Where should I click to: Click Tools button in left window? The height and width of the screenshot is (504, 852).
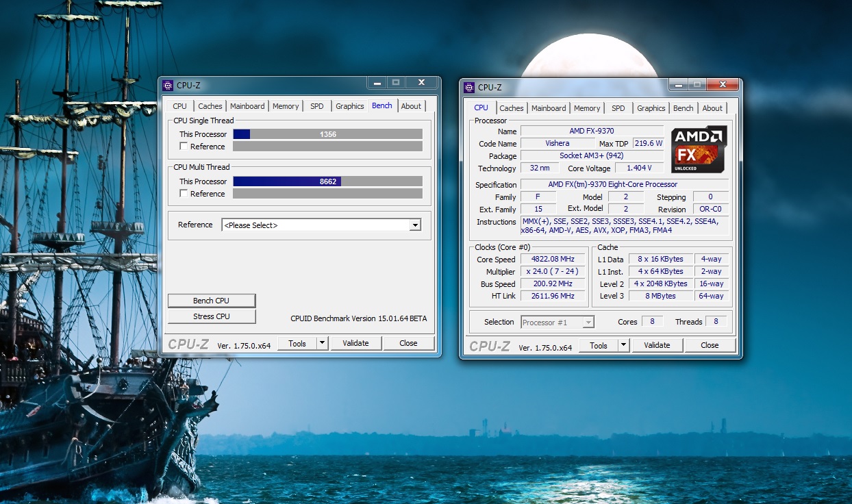click(x=297, y=343)
